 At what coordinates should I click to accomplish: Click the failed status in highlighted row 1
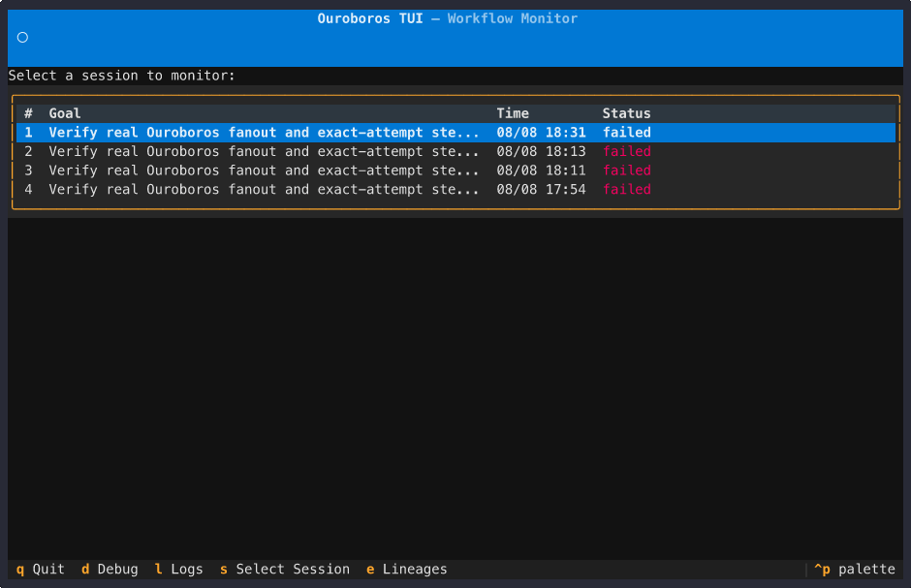tap(626, 133)
